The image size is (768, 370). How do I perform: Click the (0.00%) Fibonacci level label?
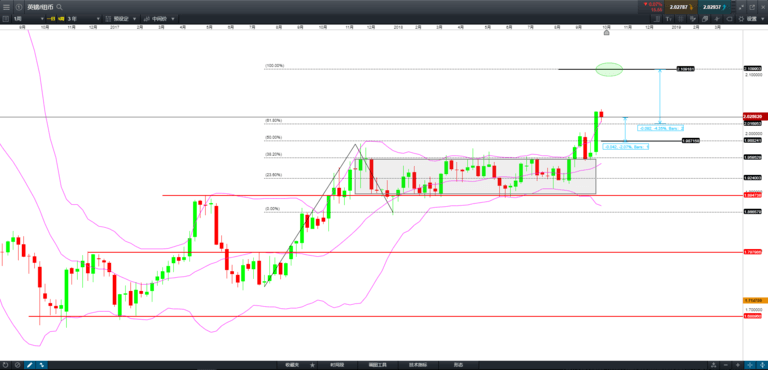(272, 209)
